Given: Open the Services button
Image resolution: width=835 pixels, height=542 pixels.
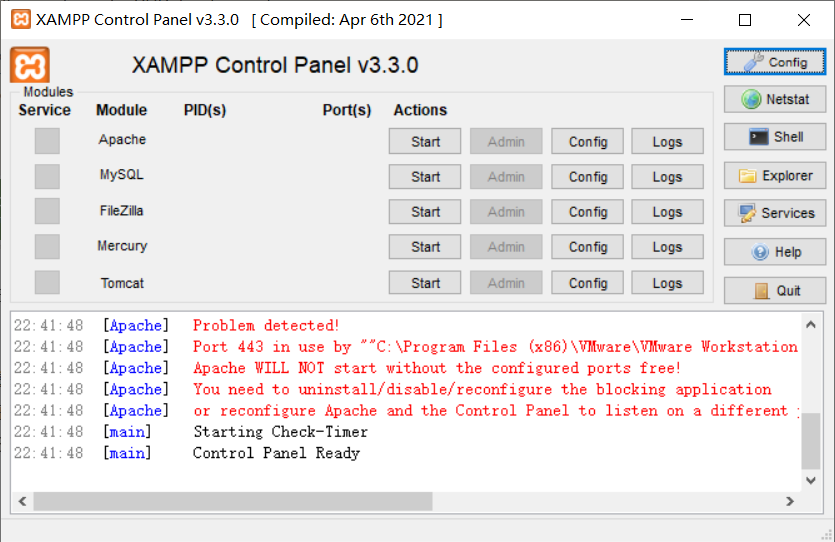Looking at the screenshot, I should [x=775, y=213].
